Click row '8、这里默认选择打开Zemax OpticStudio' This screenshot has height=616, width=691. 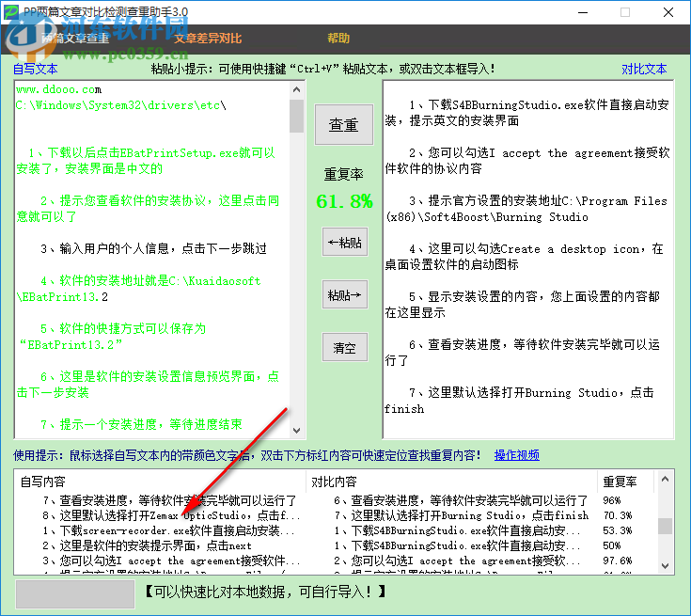click(337, 515)
